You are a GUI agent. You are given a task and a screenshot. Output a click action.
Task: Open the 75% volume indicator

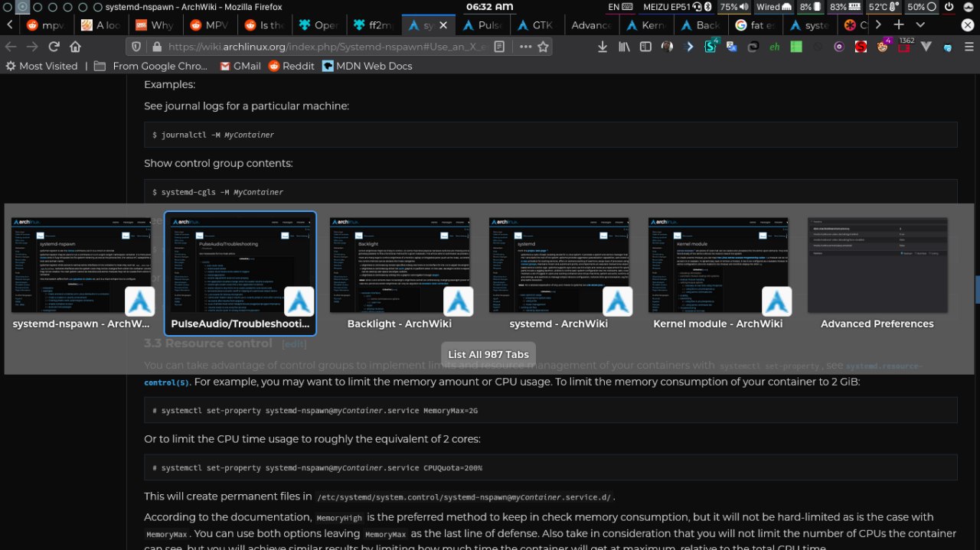[733, 6]
